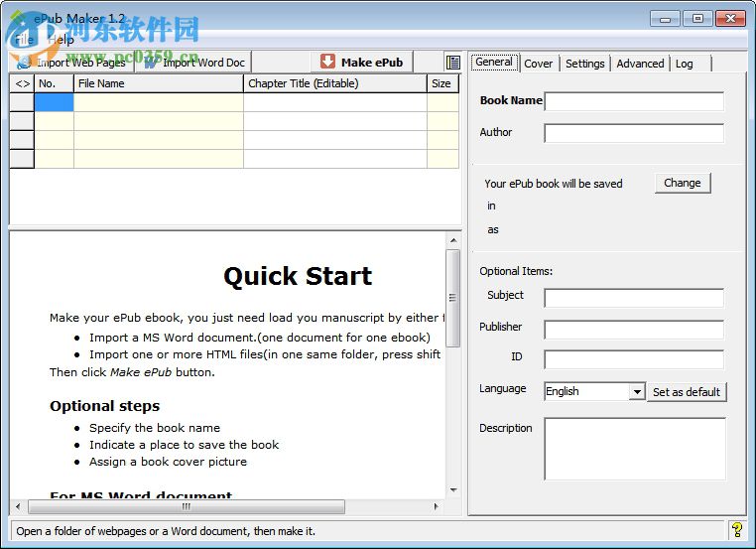
Task: Click the Quick Start heading
Action: [x=298, y=276]
